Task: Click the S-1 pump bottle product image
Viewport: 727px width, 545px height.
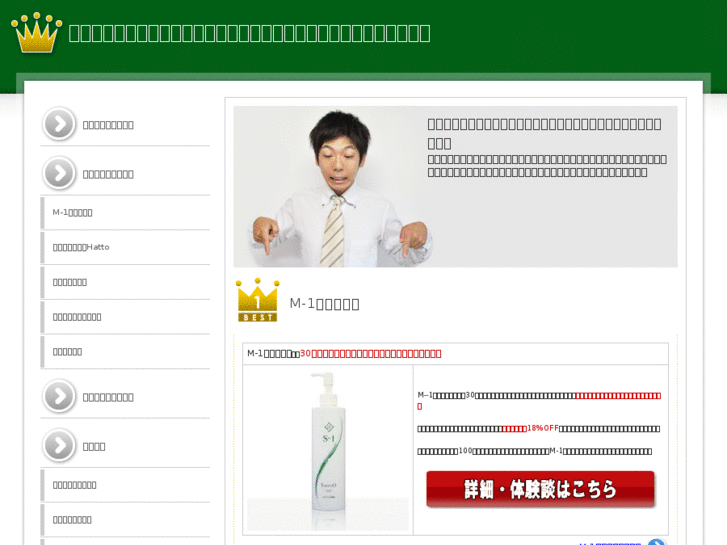Action: pos(328,450)
